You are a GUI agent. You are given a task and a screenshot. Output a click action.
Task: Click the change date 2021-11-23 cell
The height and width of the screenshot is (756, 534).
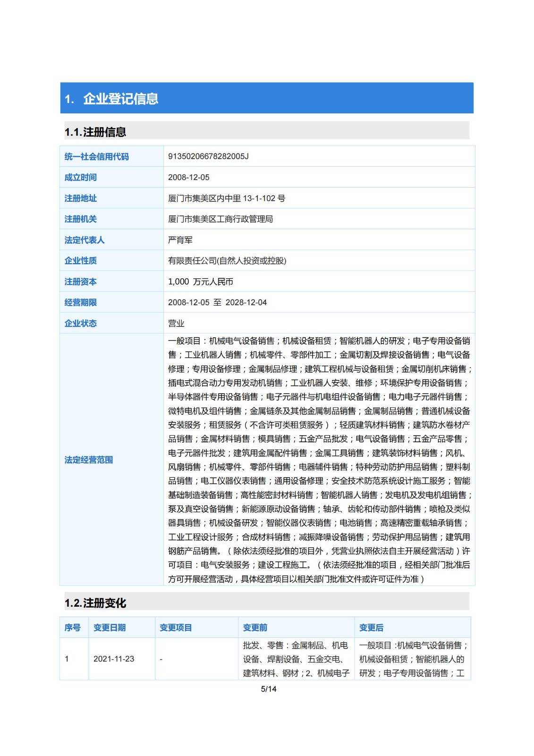pos(114,659)
